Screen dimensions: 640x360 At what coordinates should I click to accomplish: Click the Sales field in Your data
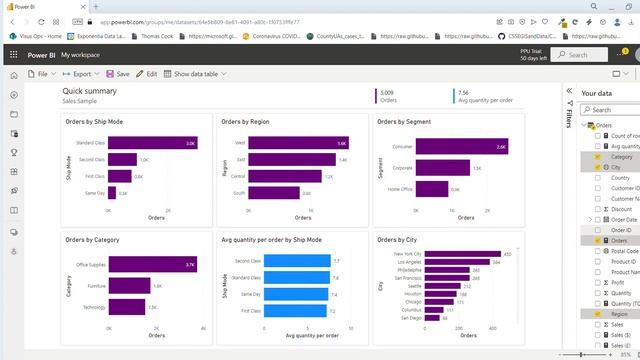[617, 324]
